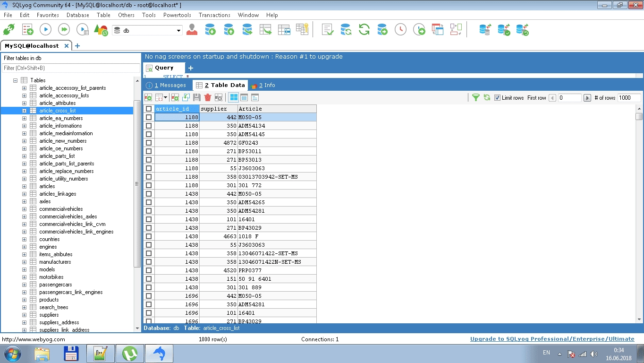Insert new row in Table Data toolbar
The height and width of the screenshot is (363, 644).
(x=175, y=97)
